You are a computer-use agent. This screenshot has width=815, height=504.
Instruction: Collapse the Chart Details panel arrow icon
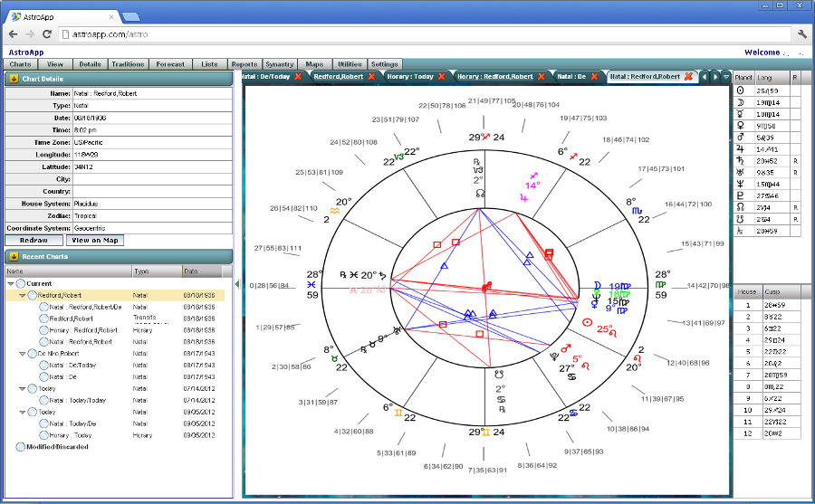(14, 79)
